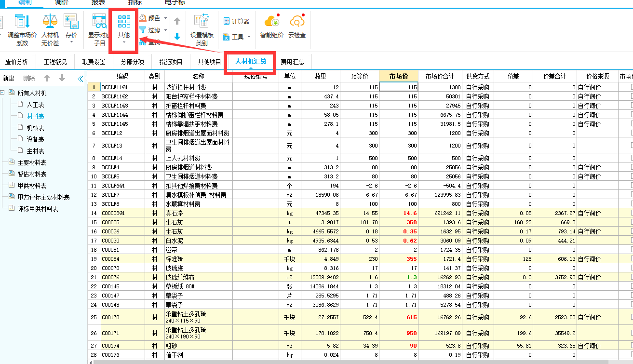Select 人工表 in the tree
Viewport: 633px width, 364px height.
(x=36, y=105)
